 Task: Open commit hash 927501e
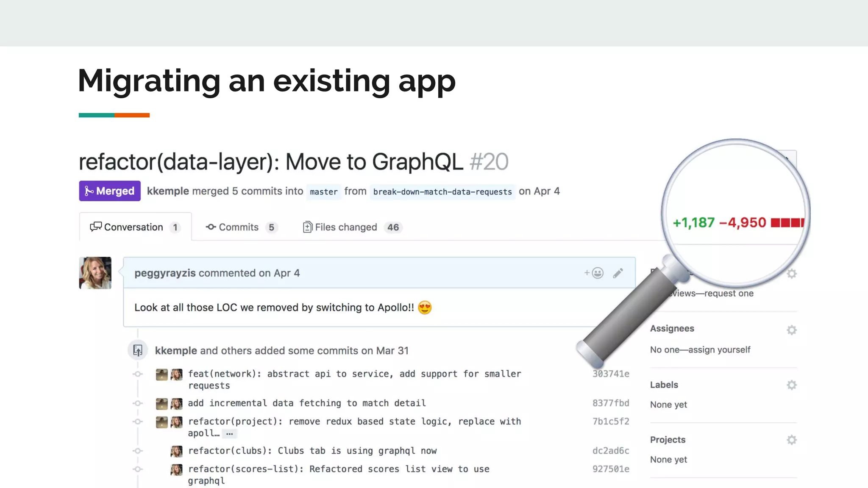pos(611,469)
